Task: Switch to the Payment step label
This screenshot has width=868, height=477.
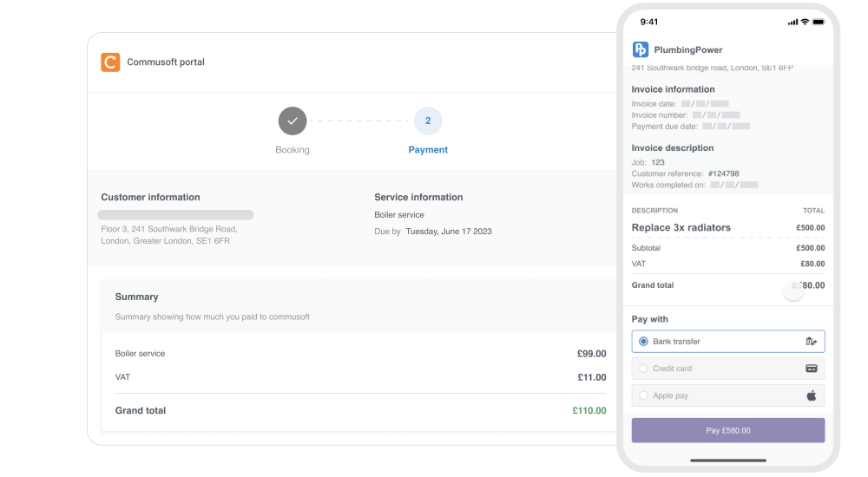Action: (x=428, y=150)
